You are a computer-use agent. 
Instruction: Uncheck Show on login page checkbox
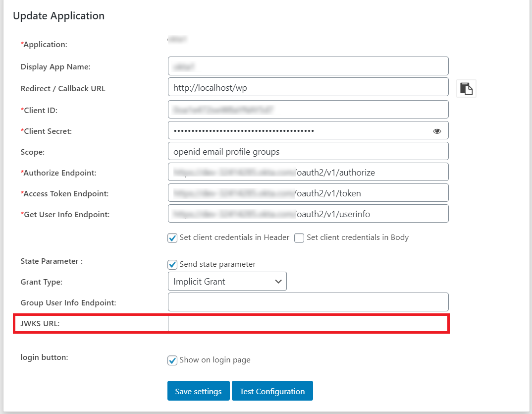pos(172,360)
